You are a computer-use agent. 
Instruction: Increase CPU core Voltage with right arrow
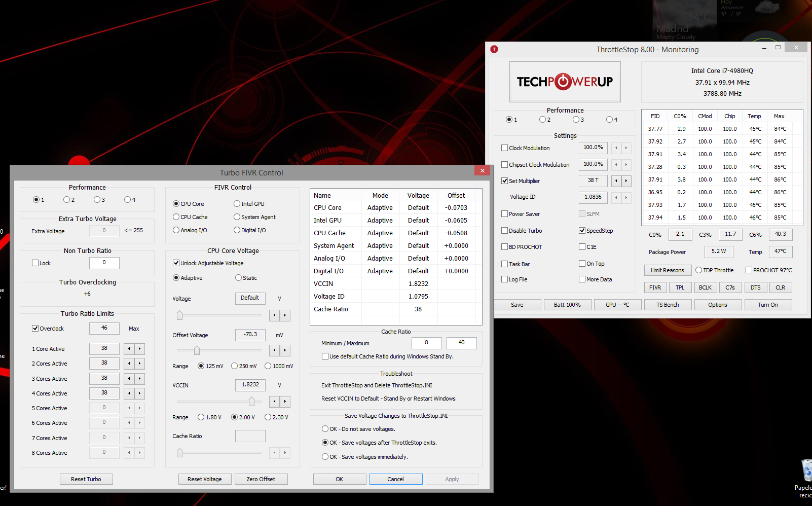[285, 315]
